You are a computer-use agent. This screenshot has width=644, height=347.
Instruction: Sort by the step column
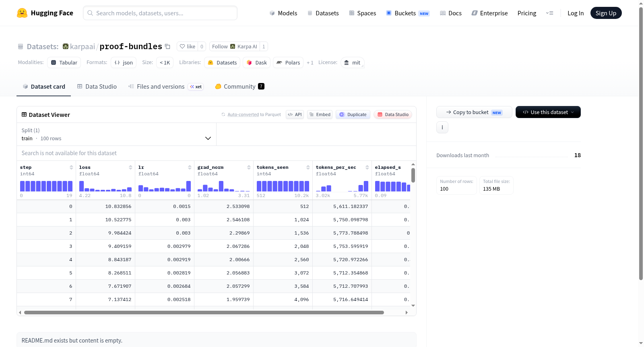point(71,167)
